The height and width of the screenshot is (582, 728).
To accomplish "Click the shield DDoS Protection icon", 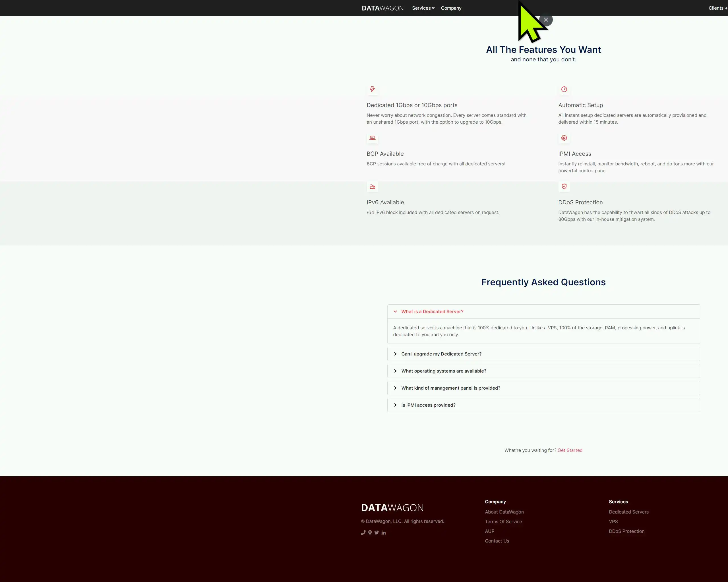I will coord(564,187).
